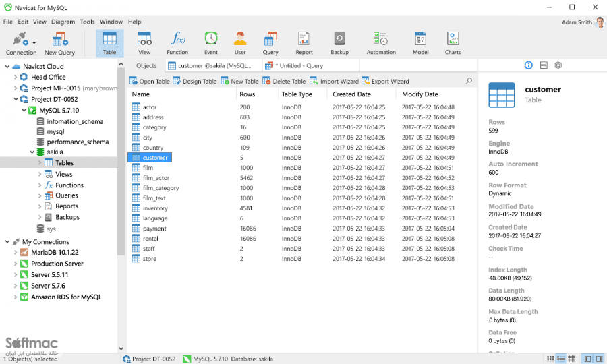Open the Event toolbar icon
Screen dimensions: 607x364
pyautogui.click(x=211, y=43)
